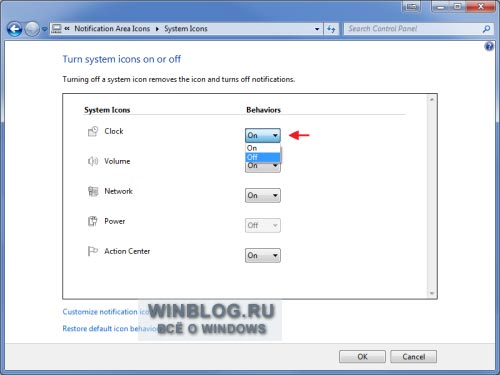Choose On in the open Clock list
The width and height of the screenshot is (500, 375).
[263, 148]
